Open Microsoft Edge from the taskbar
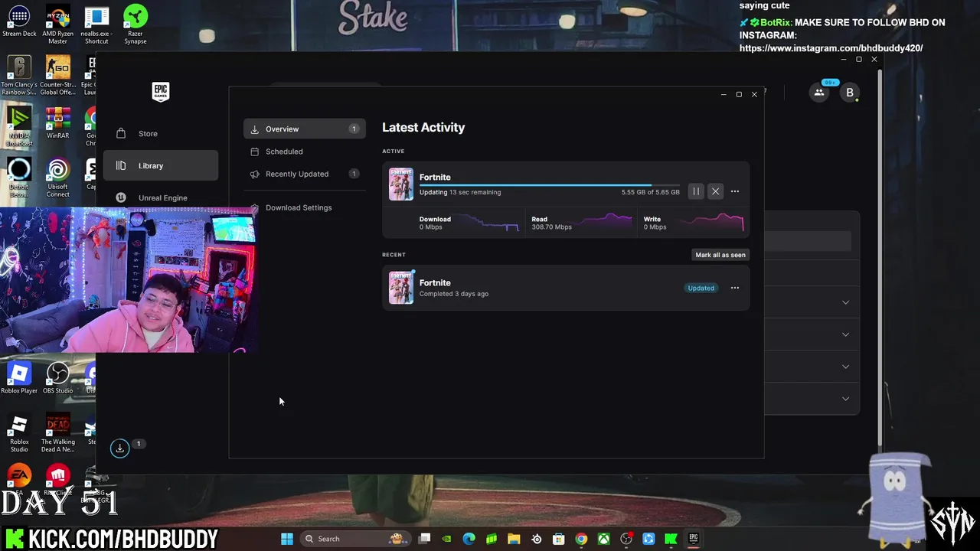This screenshot has height=551, width=980. click(469, 539)
